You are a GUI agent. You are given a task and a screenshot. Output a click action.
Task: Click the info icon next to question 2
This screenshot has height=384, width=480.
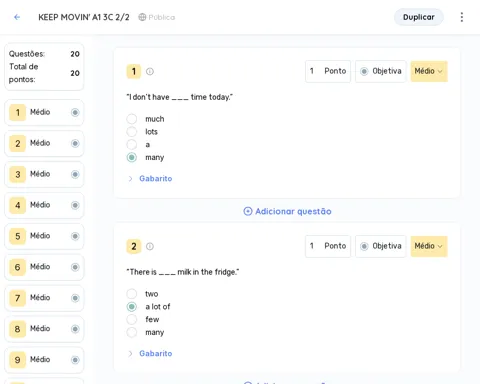[150, 246]
